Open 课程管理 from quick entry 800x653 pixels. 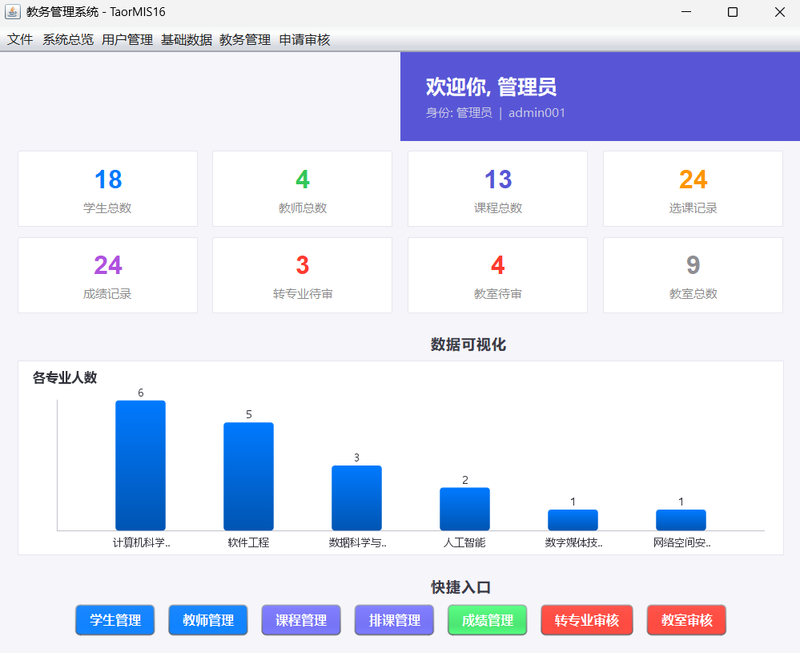click(301, 620)
